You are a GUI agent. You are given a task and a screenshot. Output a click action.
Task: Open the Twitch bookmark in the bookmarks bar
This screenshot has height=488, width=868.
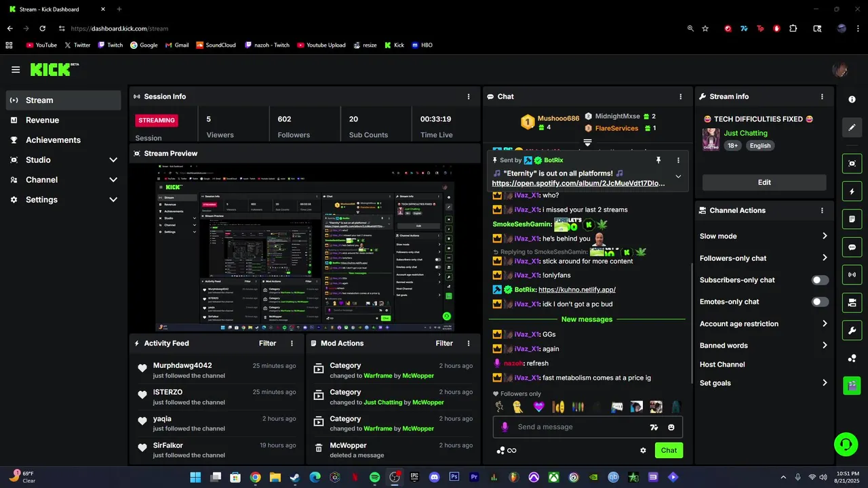(111, 45)
